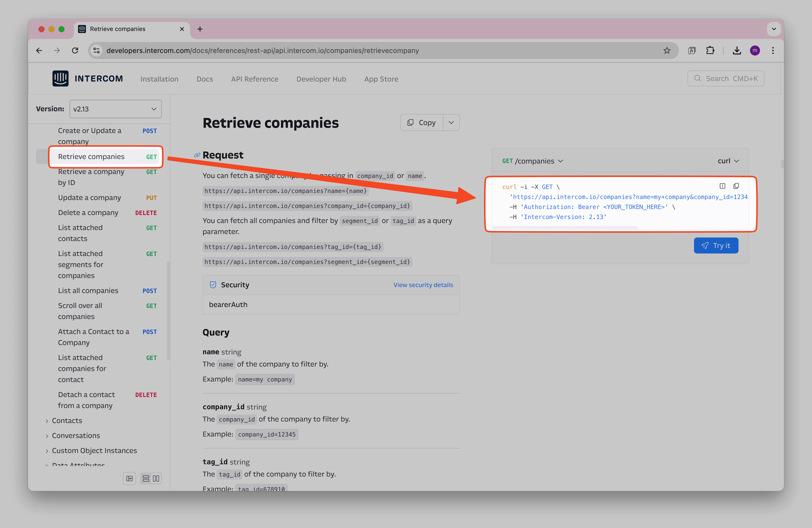Open the browser extensions puzzle icon
Image resolution: width=812 pixels, height=528 pixels.
(x=710, y=50)
